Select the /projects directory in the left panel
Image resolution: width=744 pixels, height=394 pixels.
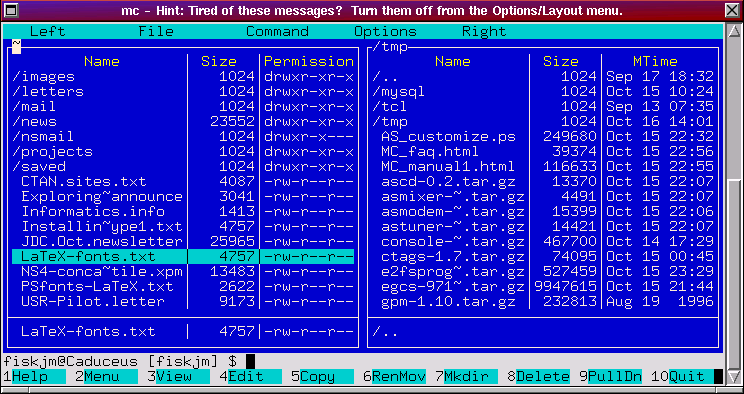pyautogui.click(x=183, y=151)
